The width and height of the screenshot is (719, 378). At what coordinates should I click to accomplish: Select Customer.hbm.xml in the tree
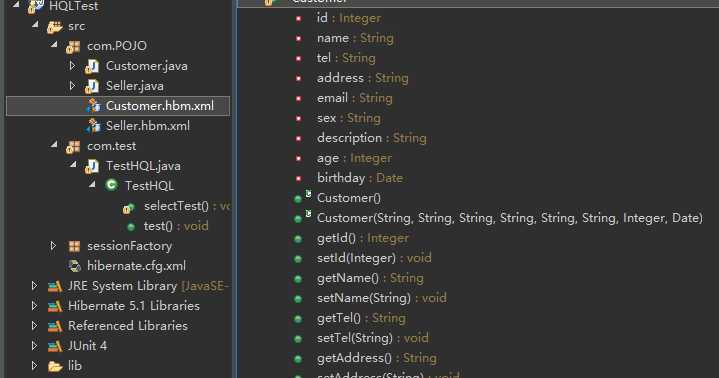coord(160,106)
